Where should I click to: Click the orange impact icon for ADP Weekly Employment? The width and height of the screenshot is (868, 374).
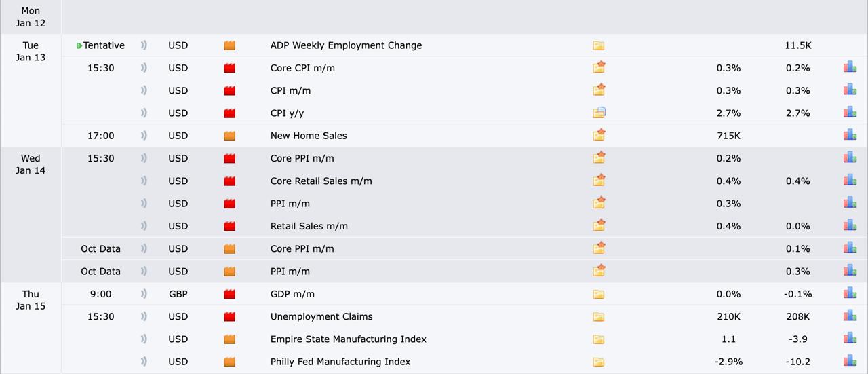click(229, 45)
